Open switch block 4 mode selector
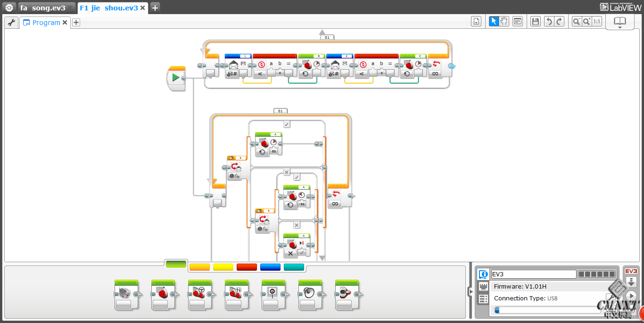The width and height of the screenshot is (644, 323). click(263, 229)
